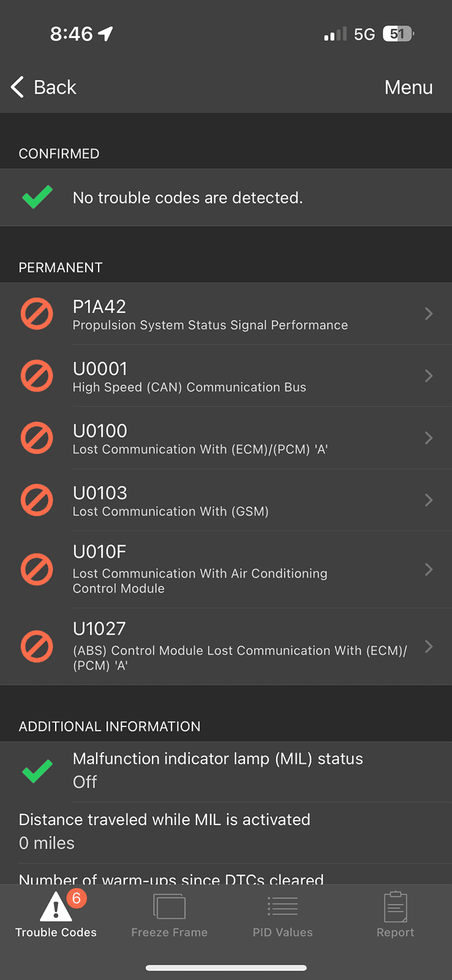452x980 pixels.
Task: Tap the prohibited icon beside U0001
Action: tap(37, 375)
